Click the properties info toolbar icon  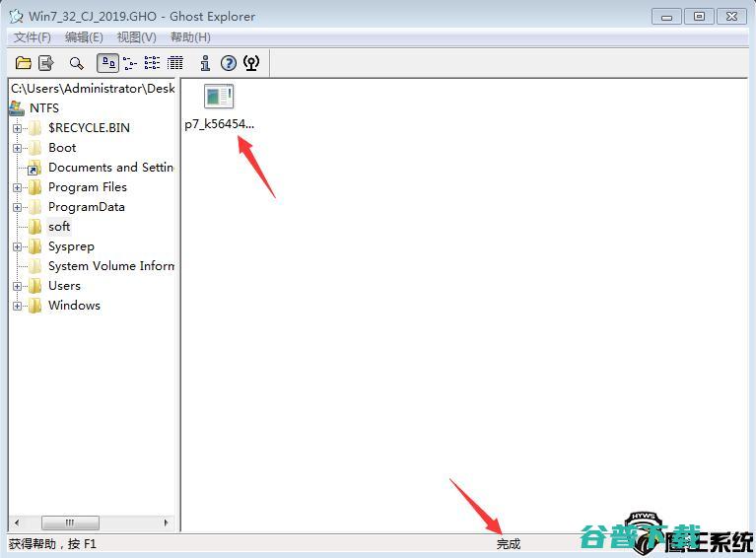point(205,63)
